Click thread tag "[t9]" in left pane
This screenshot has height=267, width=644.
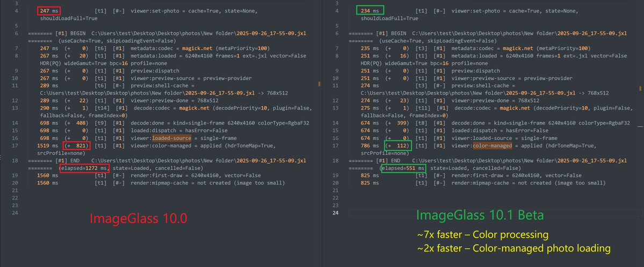pyautogui.click(x=101, y=123)
